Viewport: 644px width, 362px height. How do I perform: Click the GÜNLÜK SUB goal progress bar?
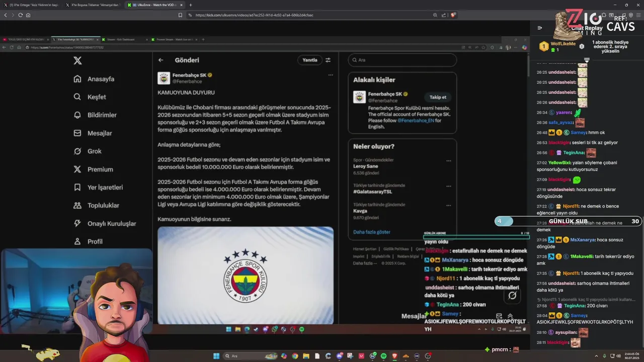[x=568, y=221]
